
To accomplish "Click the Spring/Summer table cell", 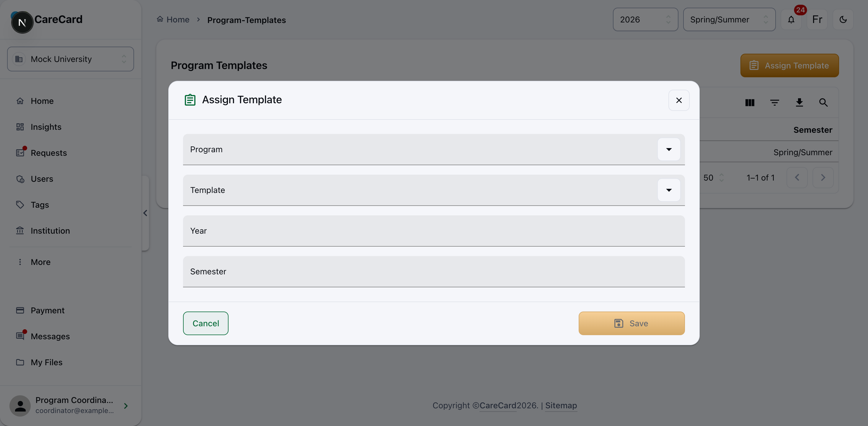I will pos(803,152).
